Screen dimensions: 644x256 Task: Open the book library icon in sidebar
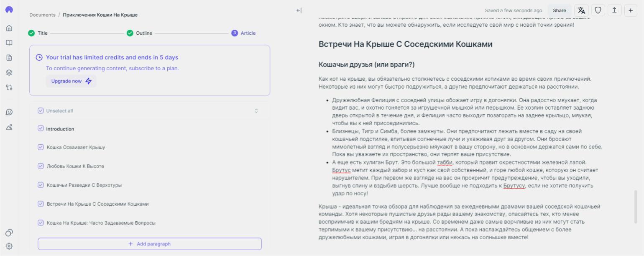(x=9, y=43)
